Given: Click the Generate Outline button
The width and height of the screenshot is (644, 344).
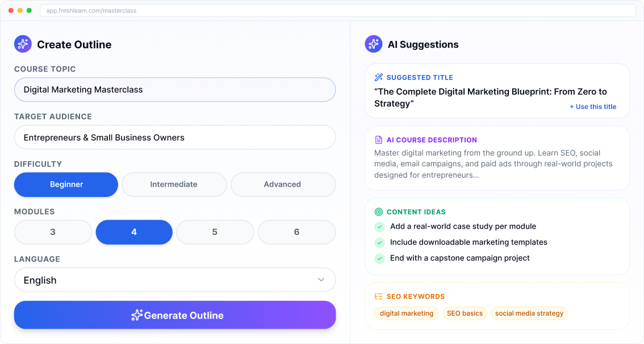Looking at the screenshot, I should 175,315.
